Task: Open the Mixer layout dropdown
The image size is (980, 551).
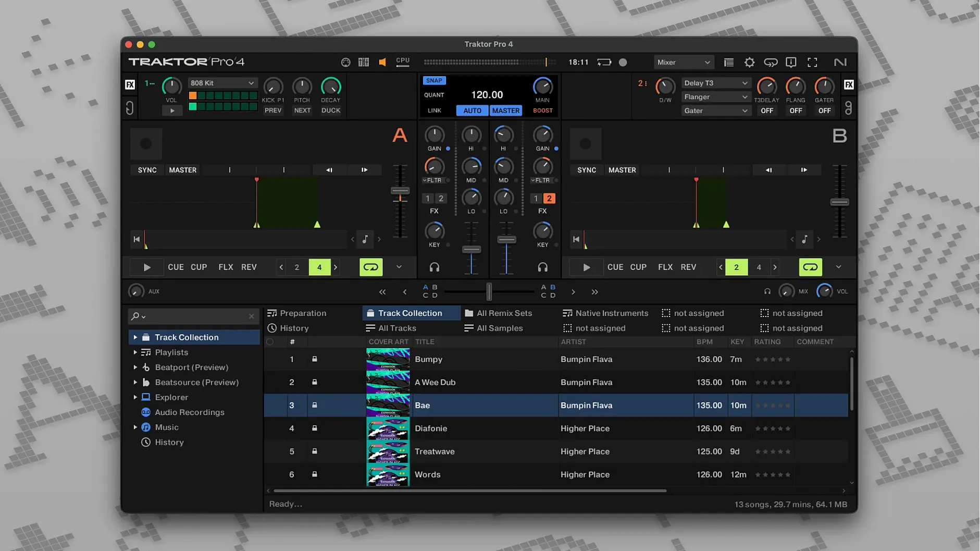Action: click(x=684, y=63)
